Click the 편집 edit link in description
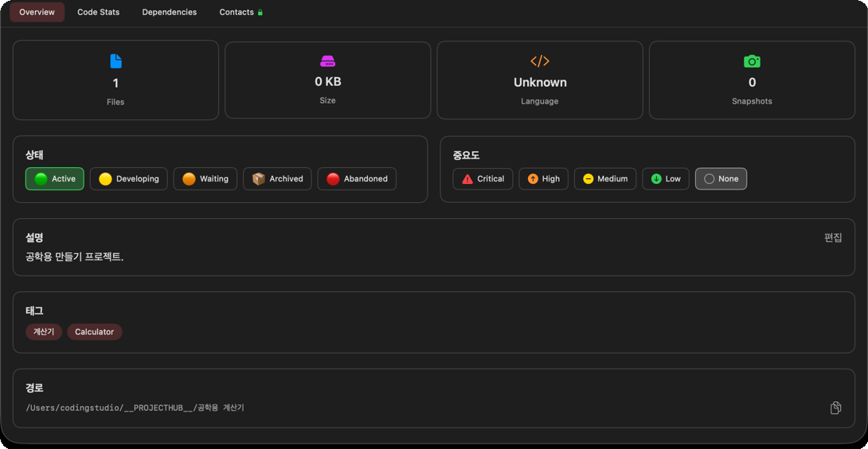Image resolution: width=868 pixels, height=449 pixels. 833,237
